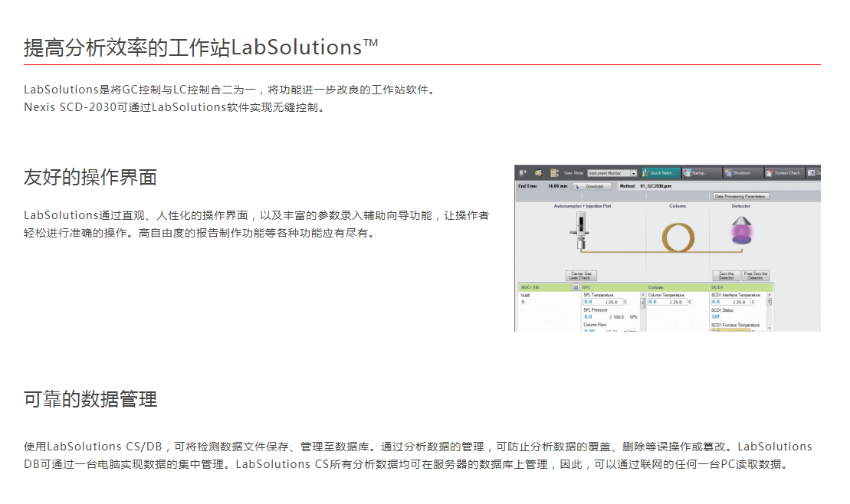This screenshot has width=850, height=504.
Task: Click the SCD1 Status 'Off' value
Action: (x=716, y=316)
